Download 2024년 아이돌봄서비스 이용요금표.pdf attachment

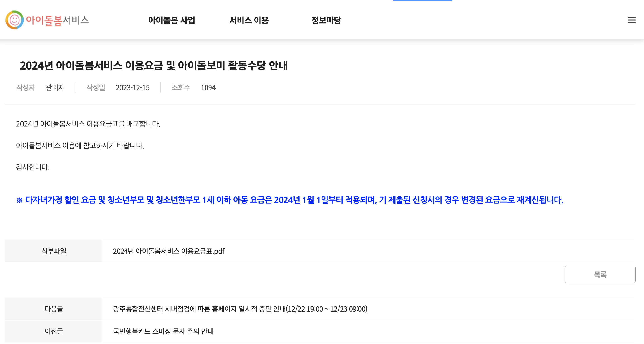pyautogui.click(x=169, y=251)
